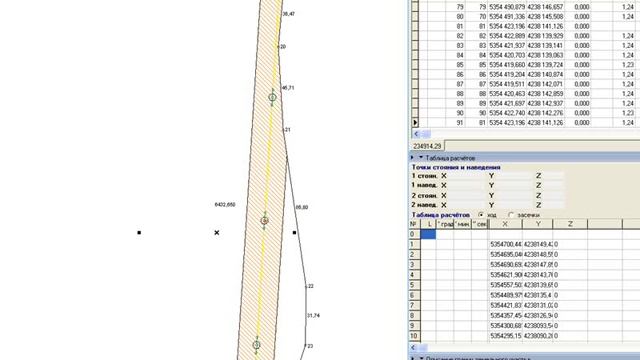Click the '°град' column header
The width and height of the screenshot is (640, 360).
click(445, 224)
